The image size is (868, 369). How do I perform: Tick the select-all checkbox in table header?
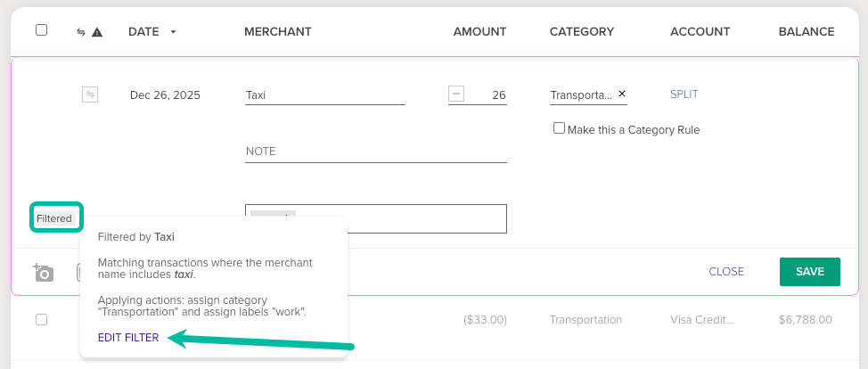[41, 30]
